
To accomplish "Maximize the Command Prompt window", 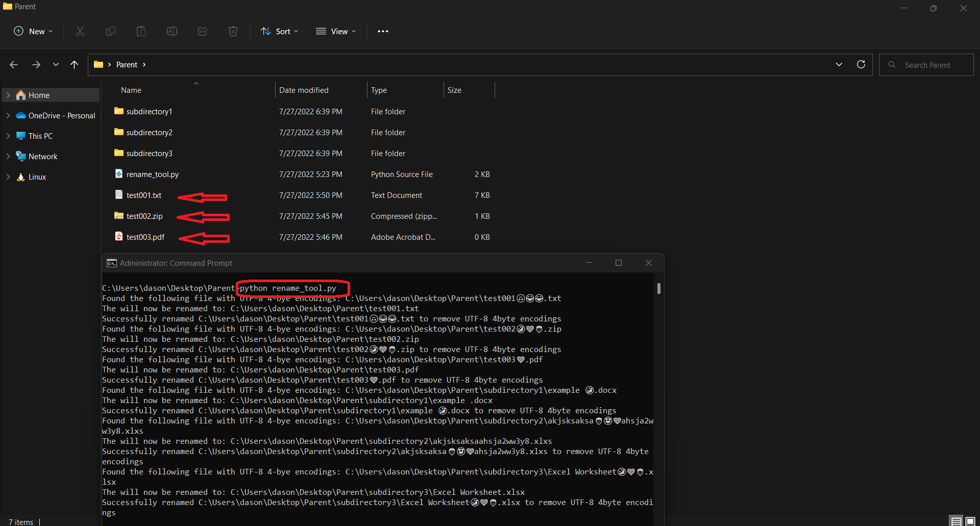I will coord(619,263).
